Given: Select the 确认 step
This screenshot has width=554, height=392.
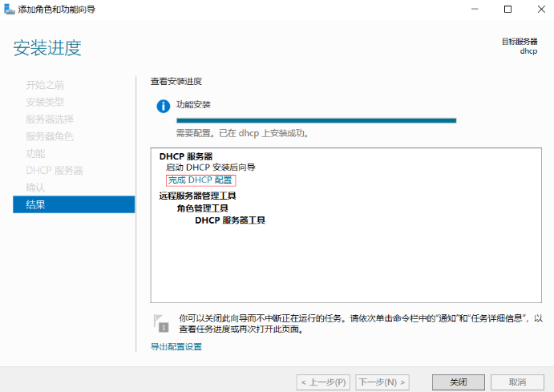Looking at the screenshot, I should coord(35,188).
